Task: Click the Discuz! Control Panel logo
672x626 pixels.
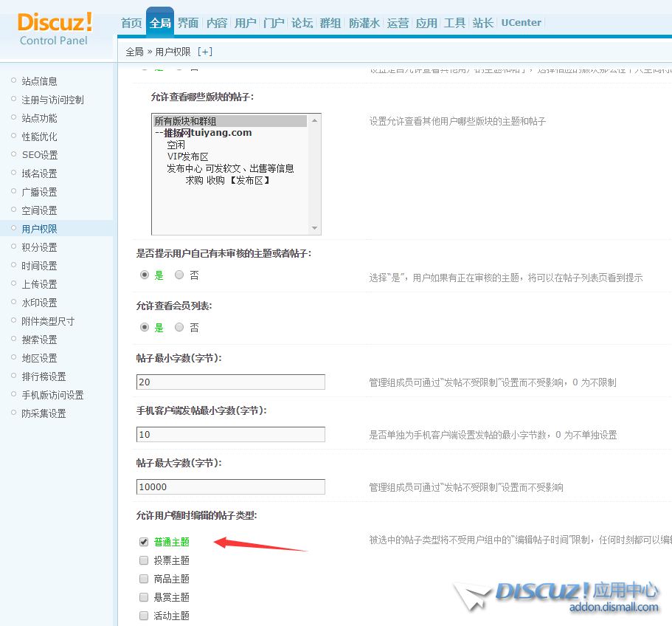Action: pos(55,28)
